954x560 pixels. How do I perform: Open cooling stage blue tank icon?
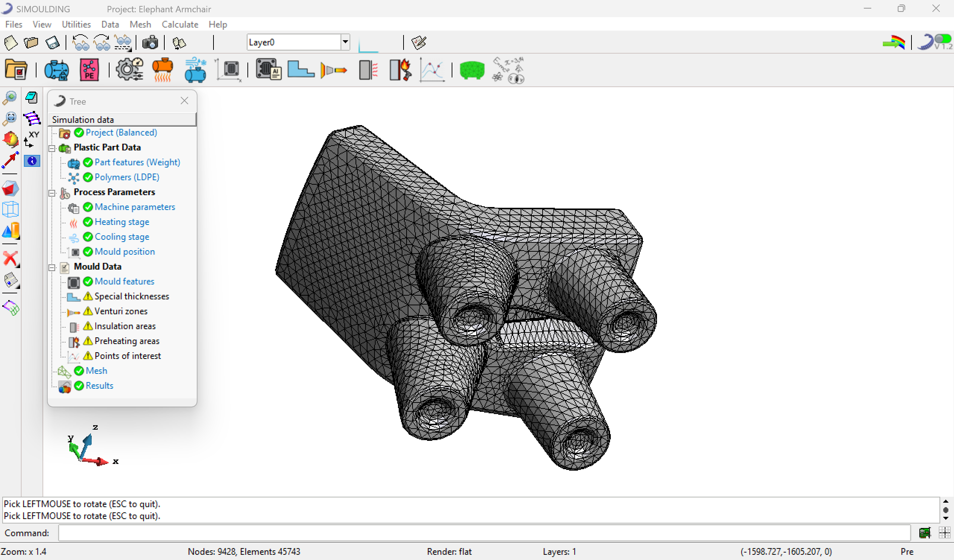pyautogui.click(x=195, y=70)
